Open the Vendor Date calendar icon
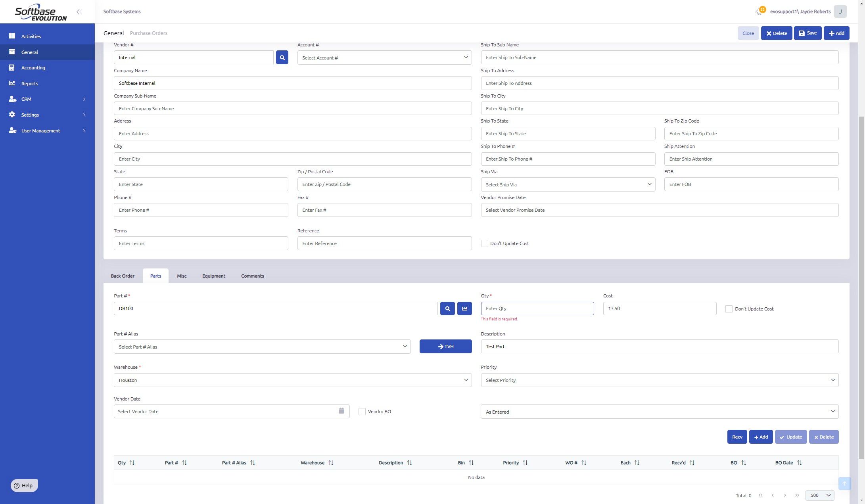Screen dimensions: 865x504 click(341, 411)
